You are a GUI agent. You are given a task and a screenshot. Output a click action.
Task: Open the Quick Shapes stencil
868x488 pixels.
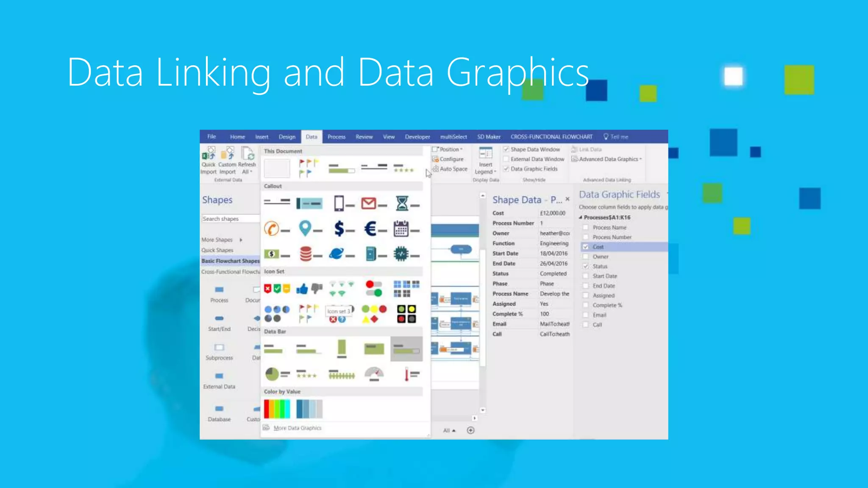click(x=217, y=250)
